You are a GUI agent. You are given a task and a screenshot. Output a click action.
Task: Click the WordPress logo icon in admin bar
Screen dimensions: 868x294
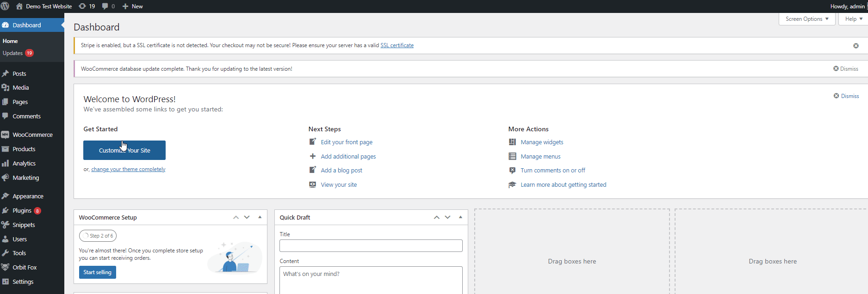(5, 6)
